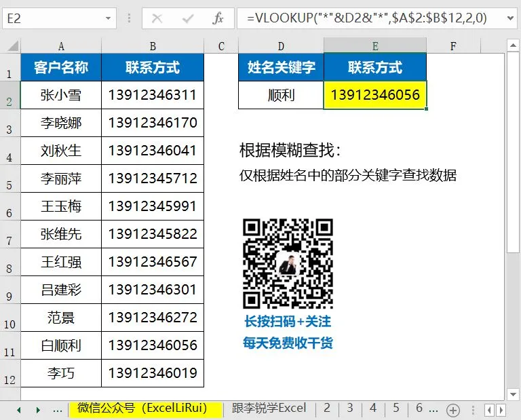Select cell 李晓娜

click(x=61, y=123)
